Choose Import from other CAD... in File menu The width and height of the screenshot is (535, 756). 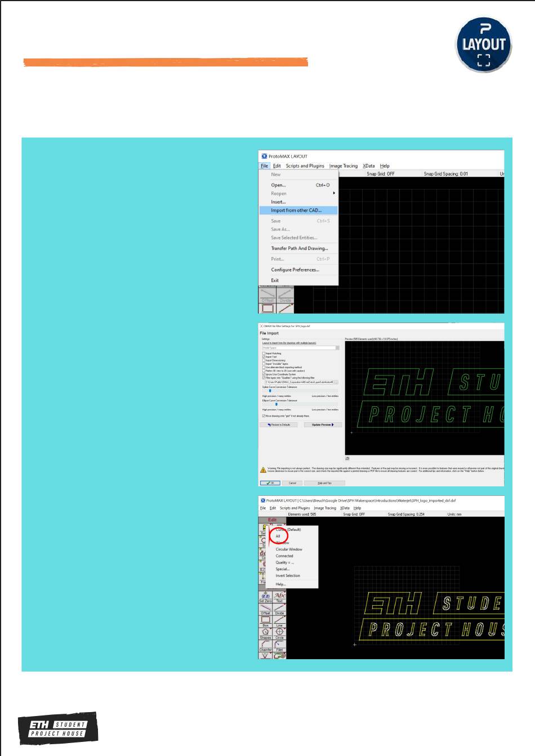click(x=298, y=211)
